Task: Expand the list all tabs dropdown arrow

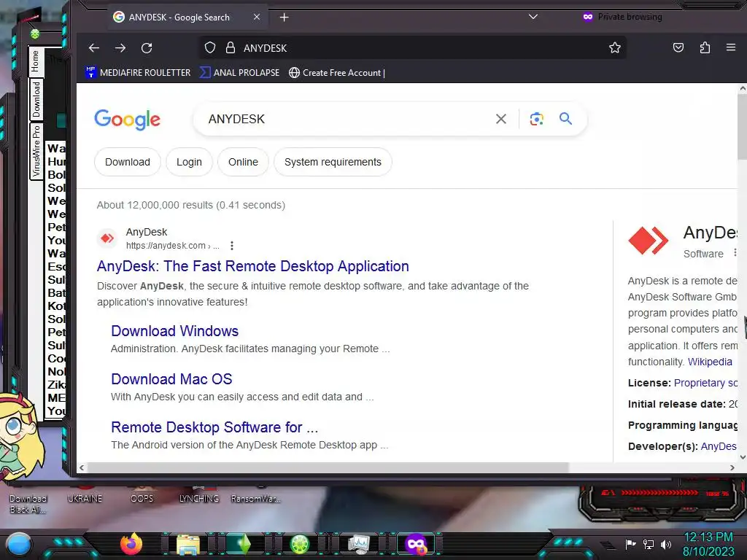Action: (x=533, y=17)
